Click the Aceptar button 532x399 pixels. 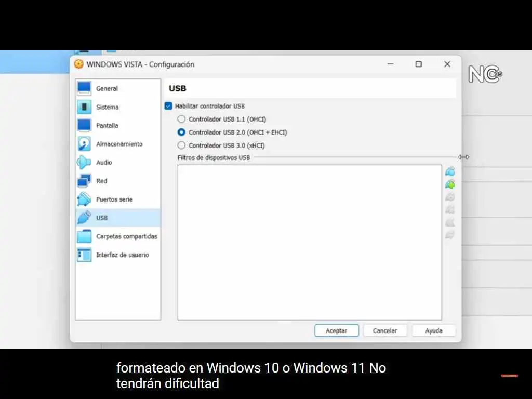pyautogui.click(x=337, y=330)
